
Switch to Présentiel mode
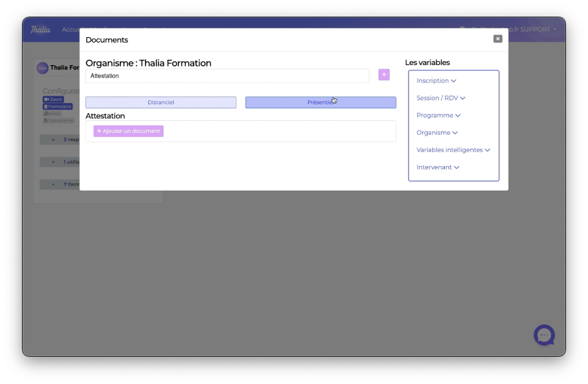click(320, 102)
